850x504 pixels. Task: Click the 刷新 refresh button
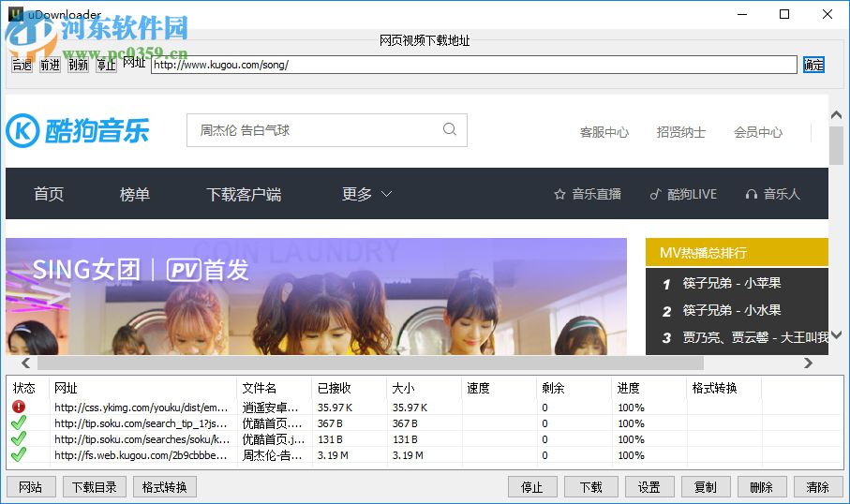point(78,65)
